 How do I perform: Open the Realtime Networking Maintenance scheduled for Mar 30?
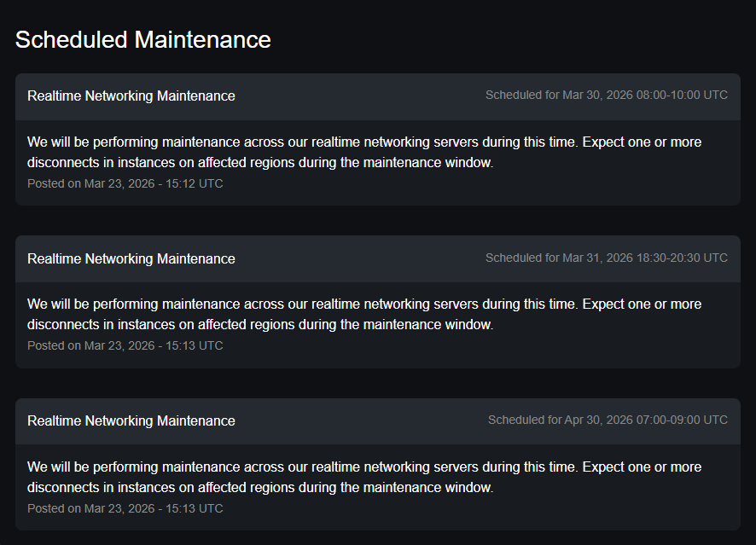[x=131, y=96]
